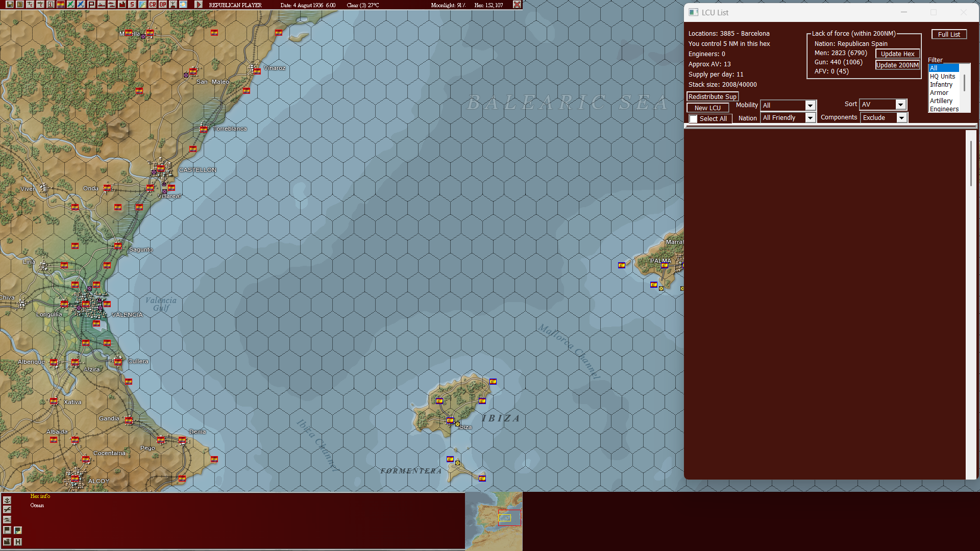Screen dimensions: 980x551
Task: Click the Full List button
Action: pos(949,34)
